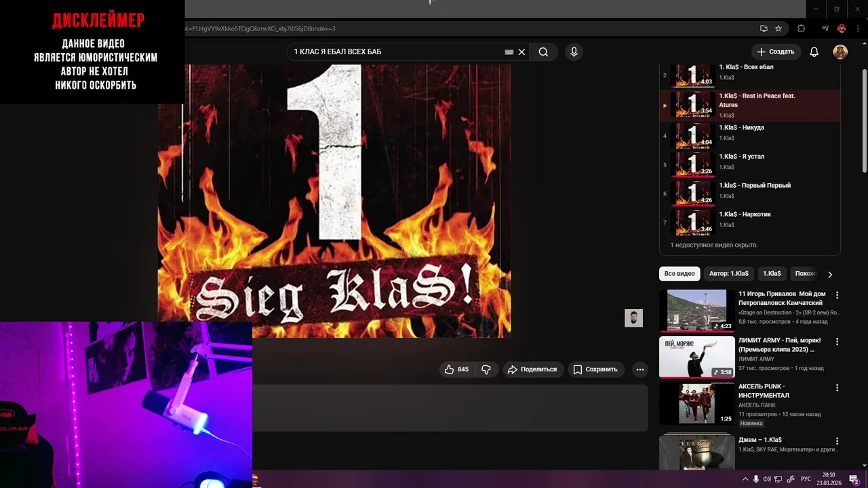The width and height of the screenshot is (868, 488).
Task: Click the Петропавловск Камчатский video thumbnail
Action: [696, 310]
